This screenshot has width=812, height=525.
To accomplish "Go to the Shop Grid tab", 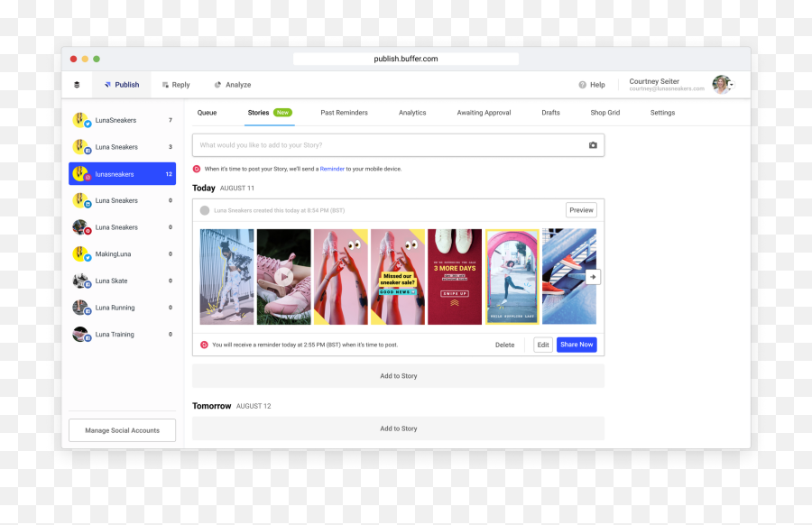I will (604, 113).
